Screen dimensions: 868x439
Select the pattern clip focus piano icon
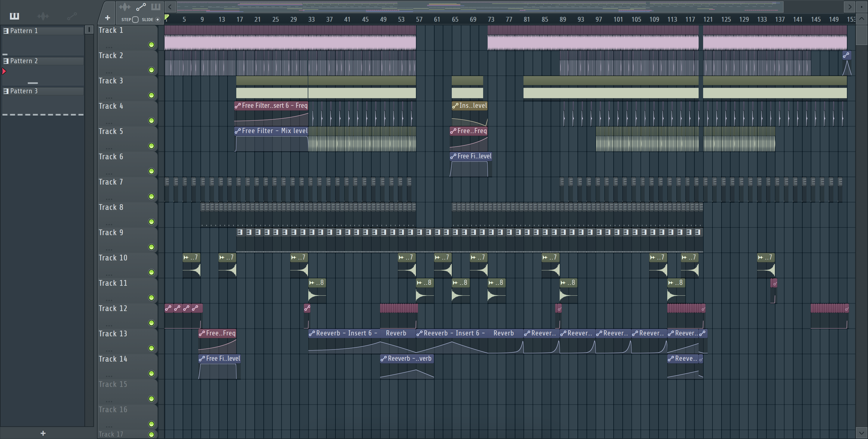coord(156,7)
